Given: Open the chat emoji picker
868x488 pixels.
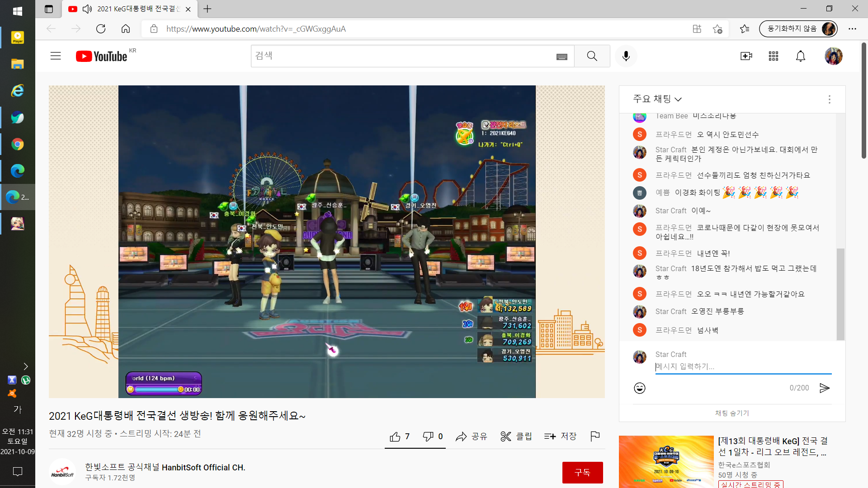Looking at the screenshot, I should (639, 388).
